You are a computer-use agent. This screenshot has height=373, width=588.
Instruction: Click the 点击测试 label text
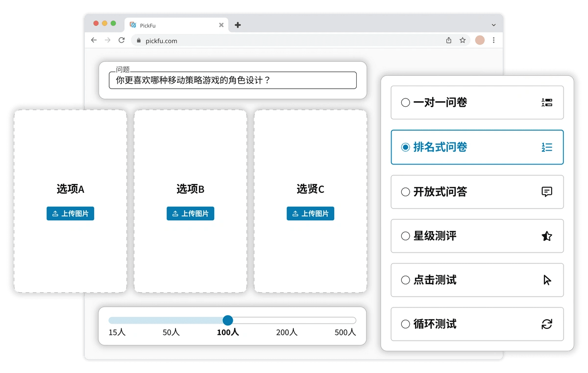(435, 280)
